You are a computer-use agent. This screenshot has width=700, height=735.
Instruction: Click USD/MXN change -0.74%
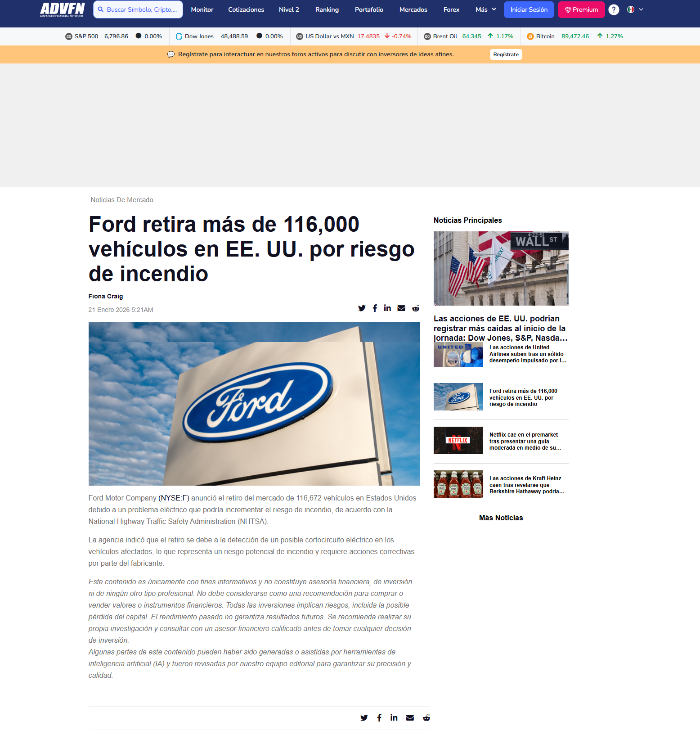402,36
